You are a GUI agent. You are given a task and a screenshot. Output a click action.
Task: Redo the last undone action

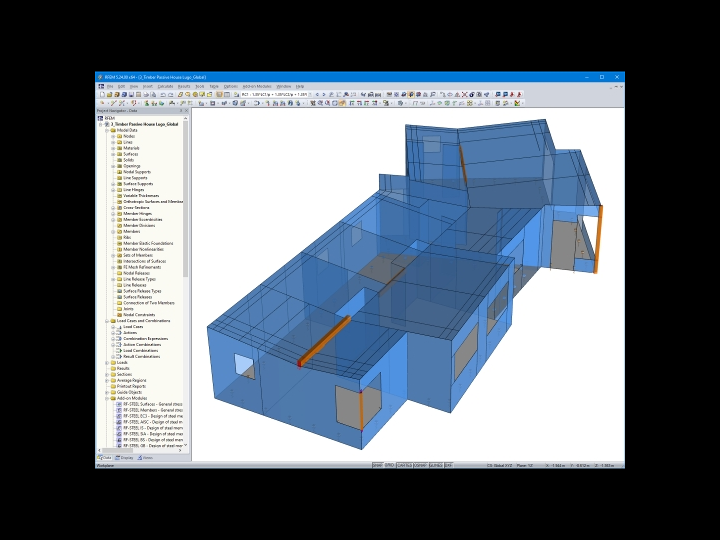(x=170, y=95)
